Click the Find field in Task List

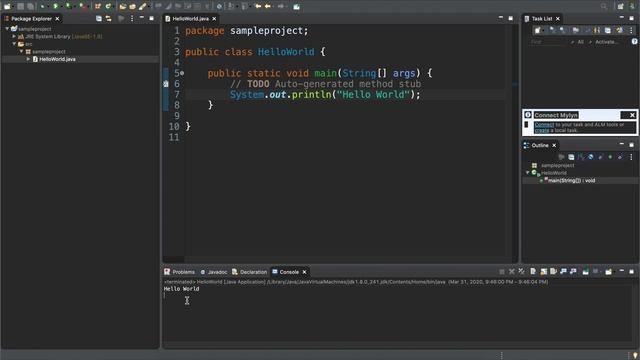tap(547, 42)
